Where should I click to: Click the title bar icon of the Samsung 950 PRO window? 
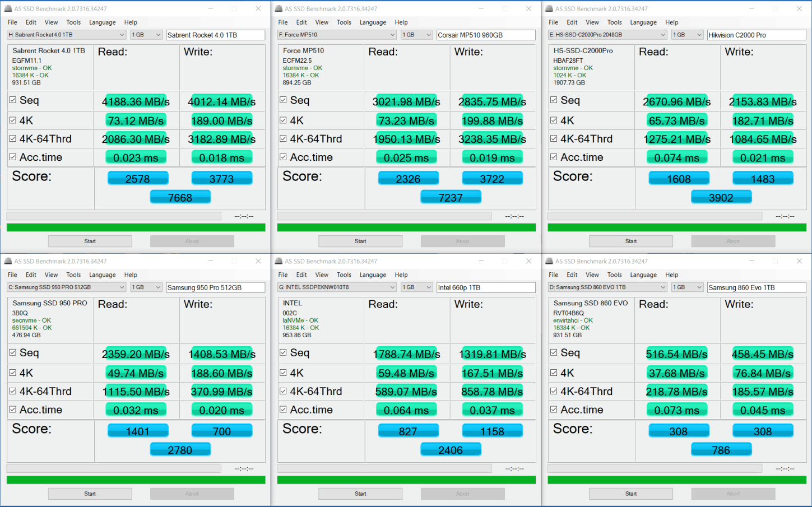8,261
